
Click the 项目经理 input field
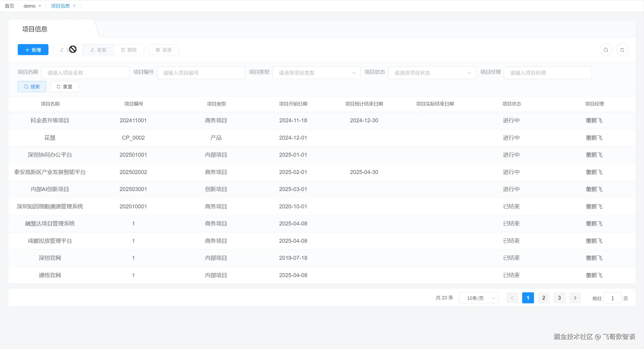click(548, 73)
